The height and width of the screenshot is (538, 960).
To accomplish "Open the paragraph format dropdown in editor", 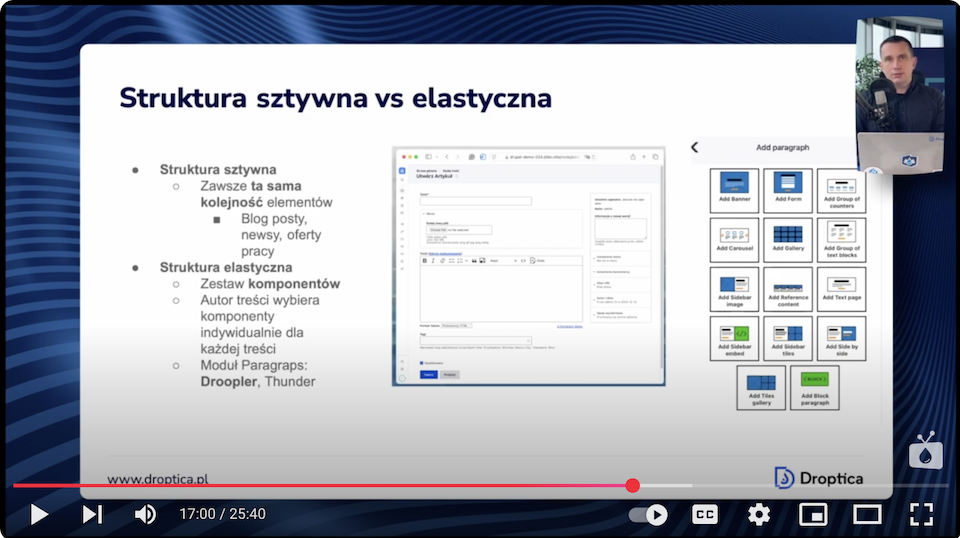I will [503, 261].
